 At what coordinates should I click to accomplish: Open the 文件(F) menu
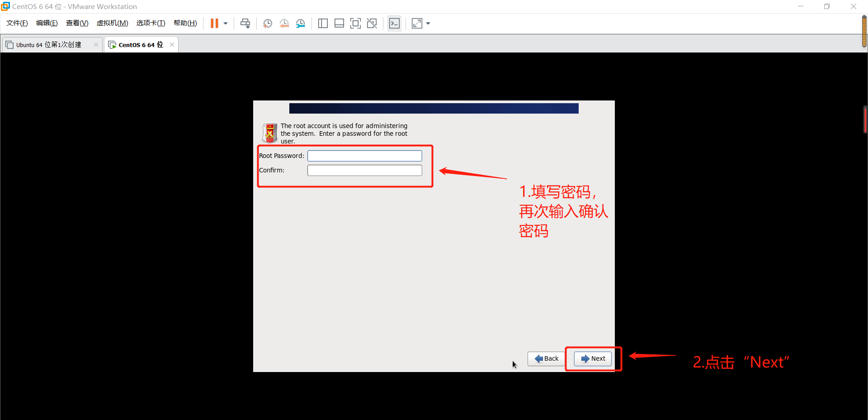click(x=17, y=23)
